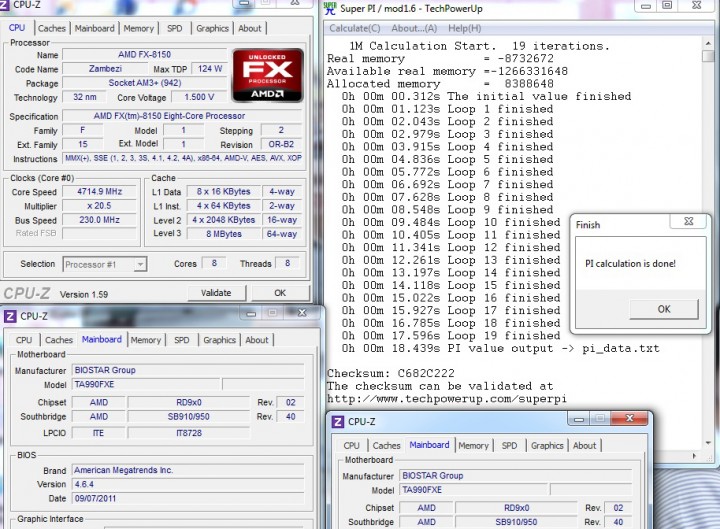Click the CPU-Z icon in the Mainboard window at left
The width and height of the screenshot is (720, 529).
(10, 316)
